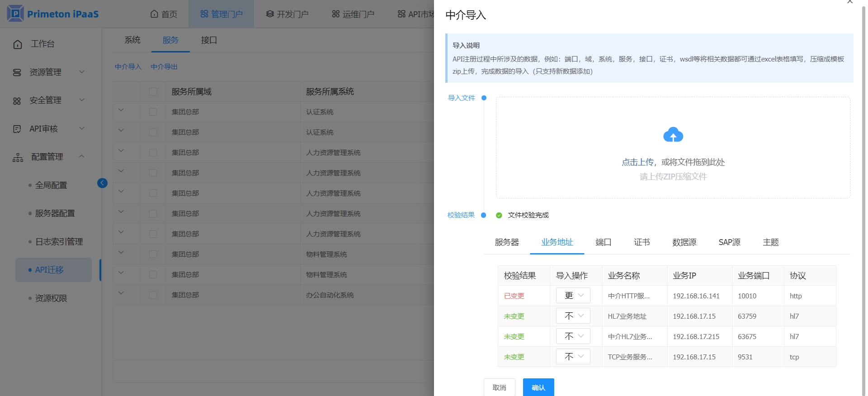Click the 中介导出 link
The image size is (868, 396).
coord(164,67)
